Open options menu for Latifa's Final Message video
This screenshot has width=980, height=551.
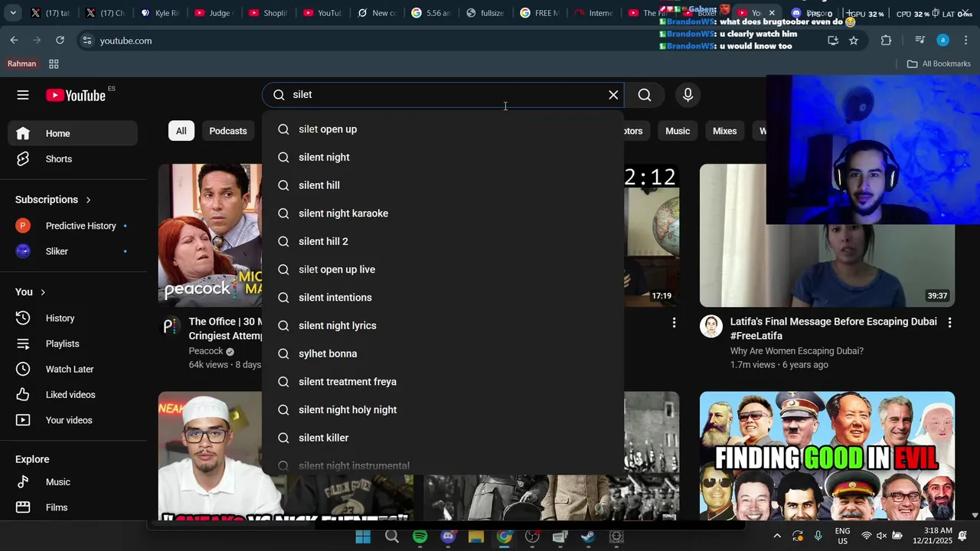[x=949, y=323]
